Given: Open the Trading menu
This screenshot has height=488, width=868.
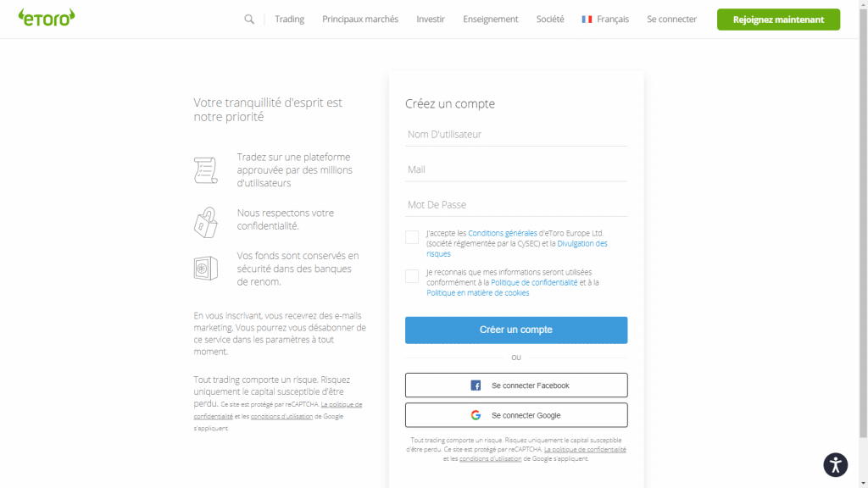Looking at the screenshot, I should (x=290, y=19).
